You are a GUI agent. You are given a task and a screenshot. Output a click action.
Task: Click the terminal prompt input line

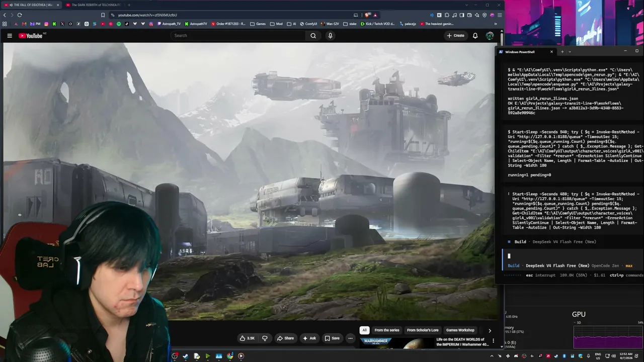[572, 256]
